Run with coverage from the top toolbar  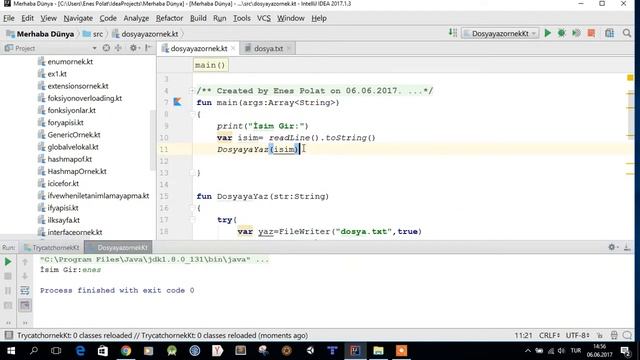pos(576,33)
